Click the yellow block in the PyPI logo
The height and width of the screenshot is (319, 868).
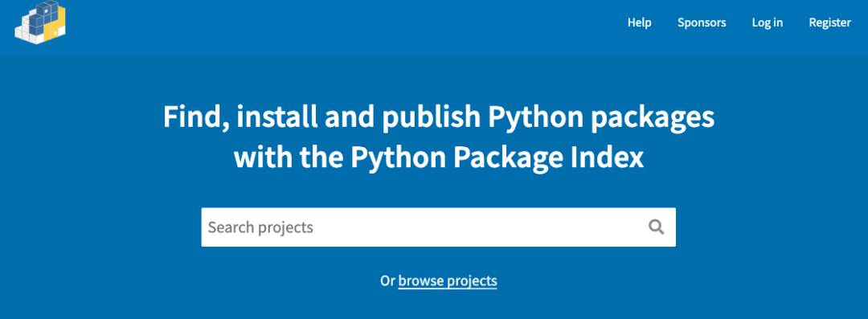[54, 26]
